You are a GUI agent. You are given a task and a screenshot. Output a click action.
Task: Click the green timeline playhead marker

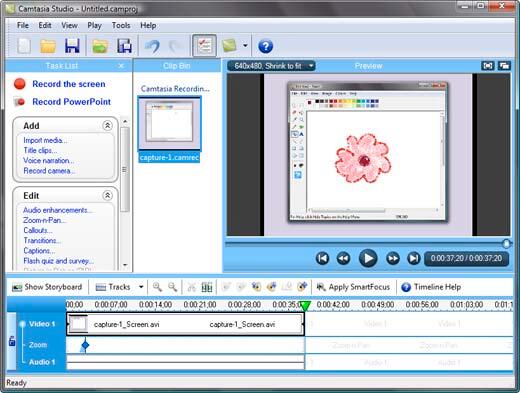(x=305, y=306)
